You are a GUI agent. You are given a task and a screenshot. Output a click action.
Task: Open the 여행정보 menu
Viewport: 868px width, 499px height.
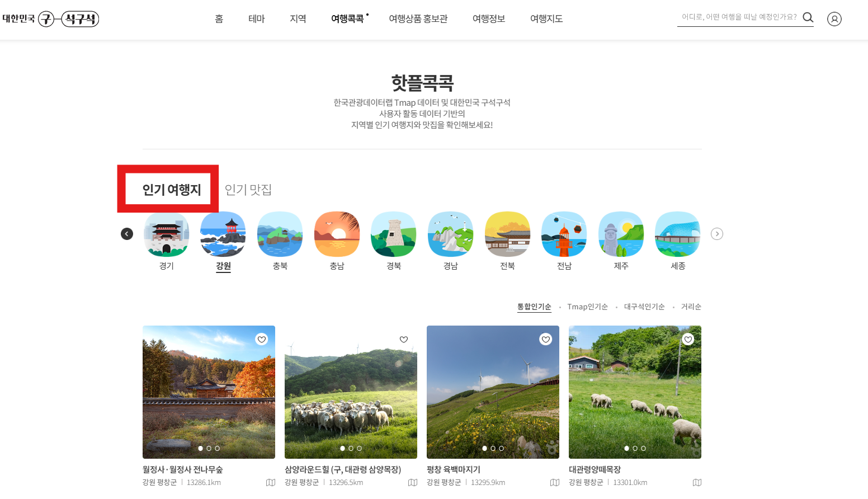(489, 19)
